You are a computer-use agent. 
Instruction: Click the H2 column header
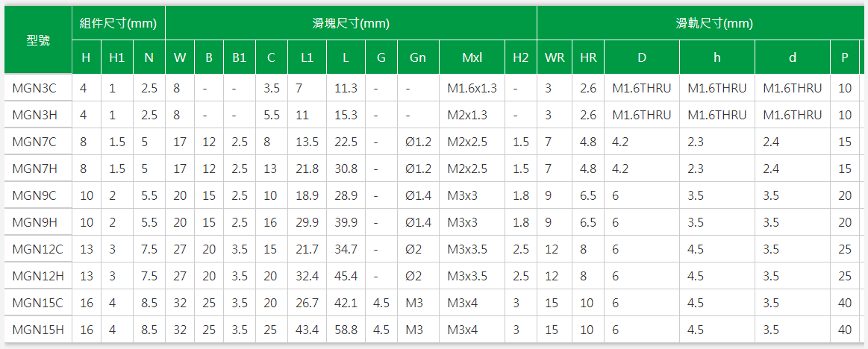(520, 57)
